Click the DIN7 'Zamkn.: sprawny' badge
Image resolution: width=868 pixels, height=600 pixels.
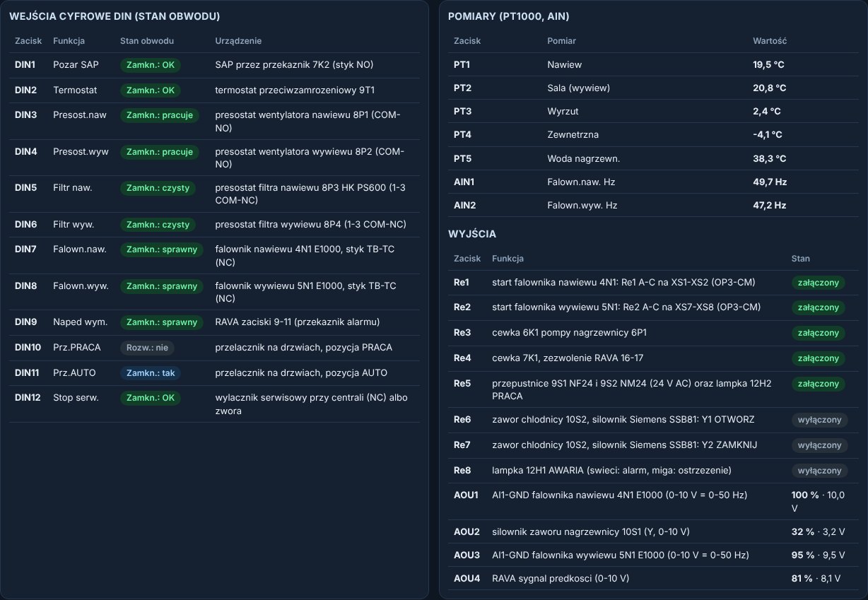coord(162,249)
